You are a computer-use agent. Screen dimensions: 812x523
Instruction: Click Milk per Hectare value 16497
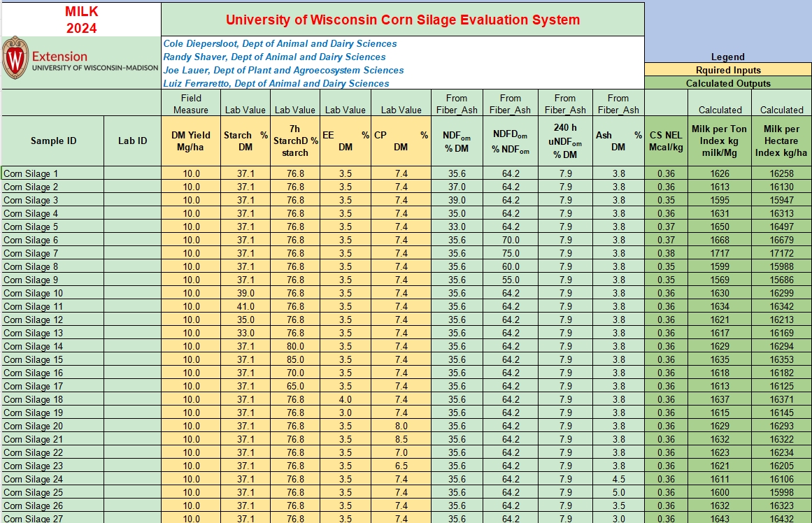point(781,227)
